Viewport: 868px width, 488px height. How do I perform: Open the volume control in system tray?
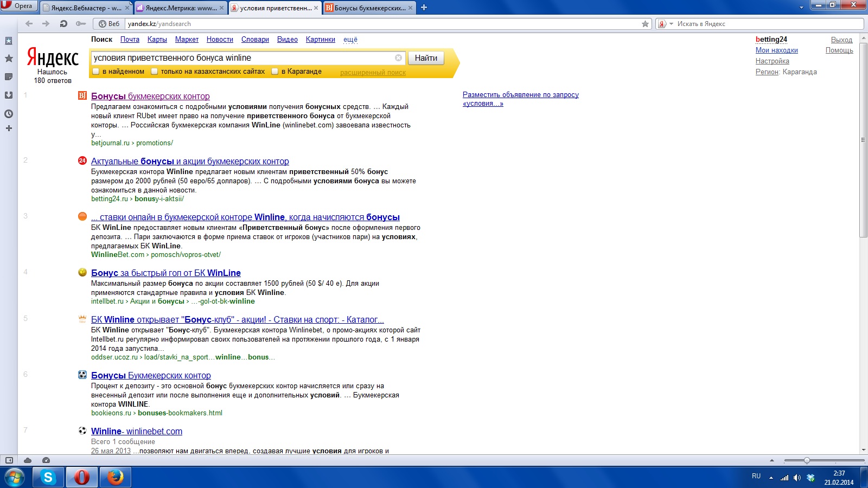(x=797, y=478)
